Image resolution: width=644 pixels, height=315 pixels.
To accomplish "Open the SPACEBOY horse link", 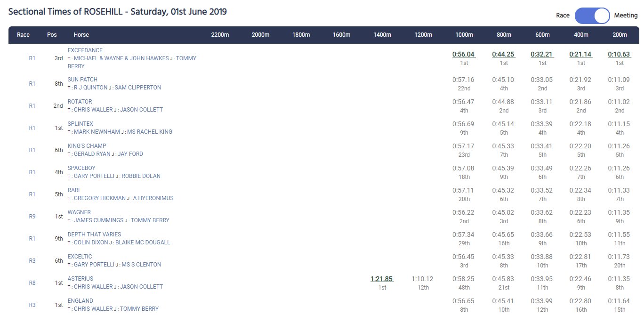I will (x=81, y=168).
